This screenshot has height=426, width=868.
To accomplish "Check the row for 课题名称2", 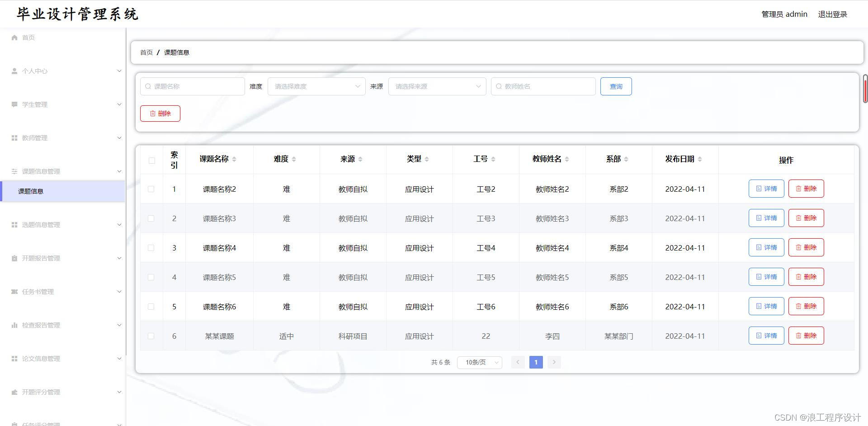I will click(x=151, y=189).
